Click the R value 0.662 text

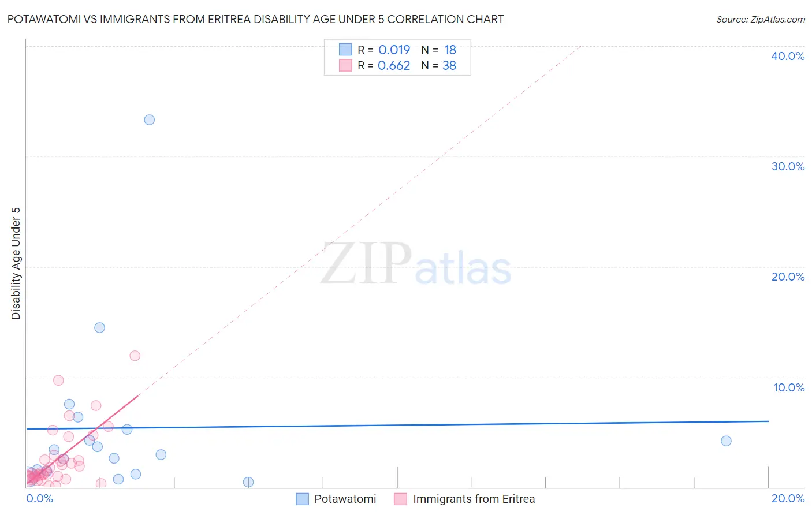[x=394, y=65]
